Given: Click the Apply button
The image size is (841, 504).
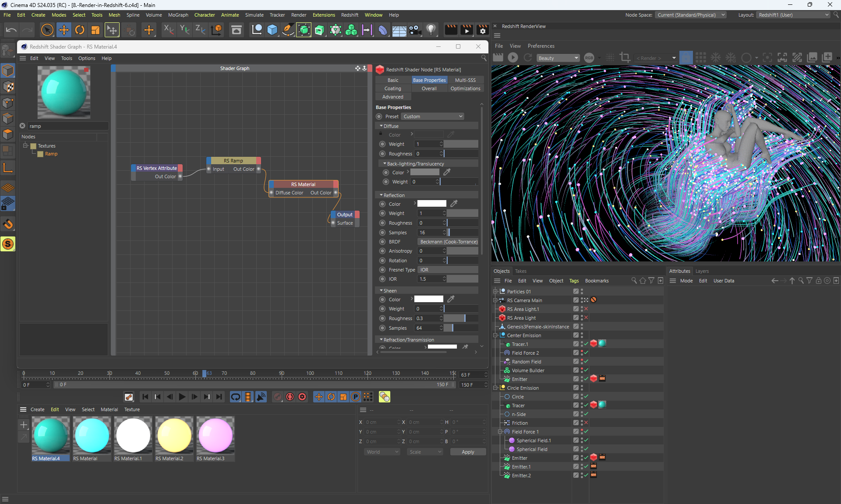Looking at the screenshot, I should 468,452.
